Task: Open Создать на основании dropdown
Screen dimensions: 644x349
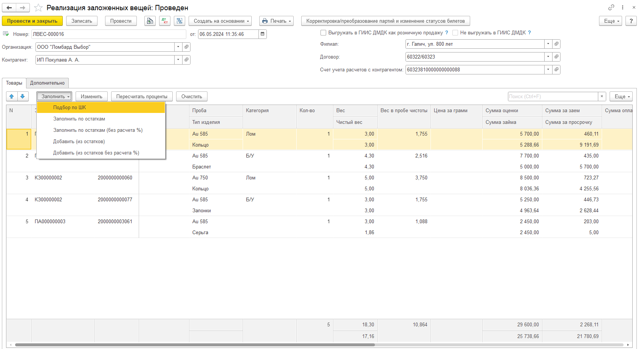Action: [x=221, y=21]
